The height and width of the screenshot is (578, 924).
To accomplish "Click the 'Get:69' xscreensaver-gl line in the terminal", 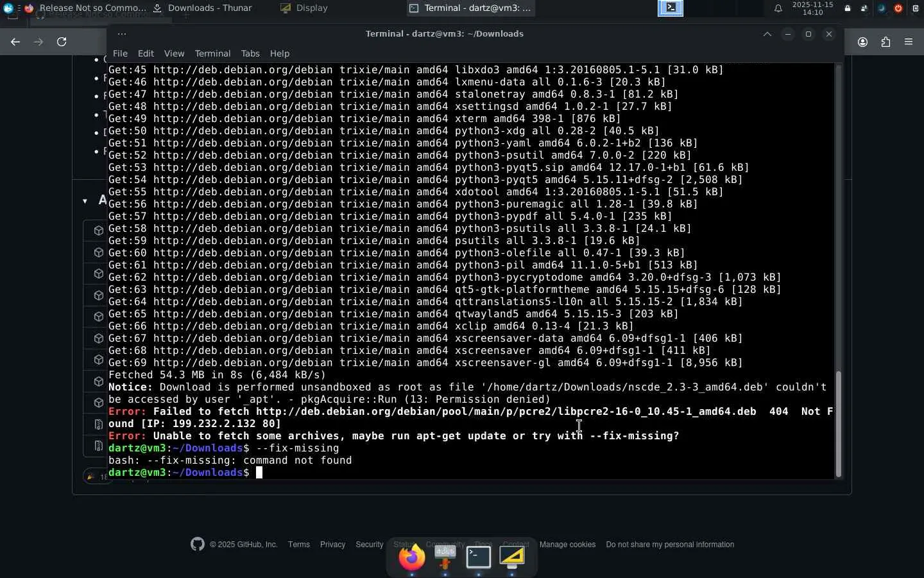I will 425,363.
